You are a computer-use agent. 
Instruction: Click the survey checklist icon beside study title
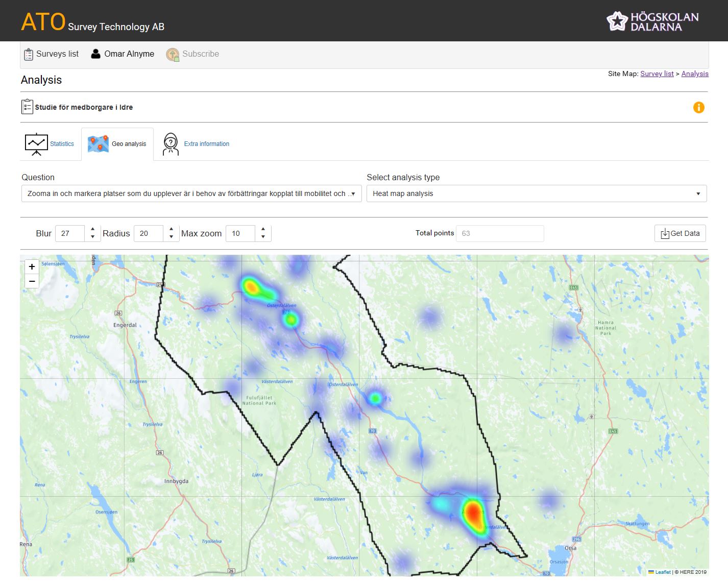[x=27, y=107]
